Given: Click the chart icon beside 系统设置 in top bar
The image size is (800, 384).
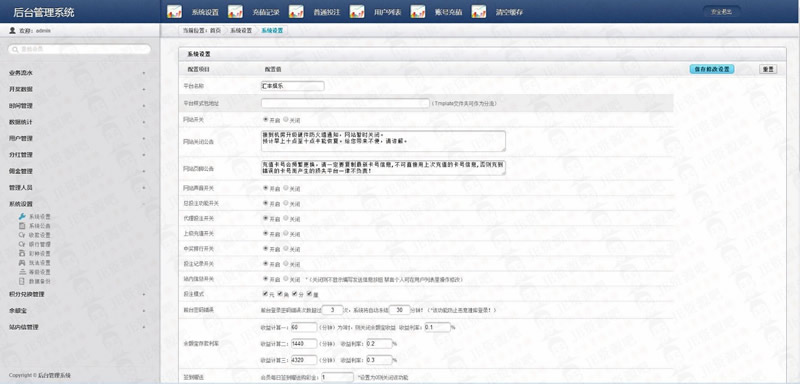Looking at the screenshot, I should click(174, 12).
